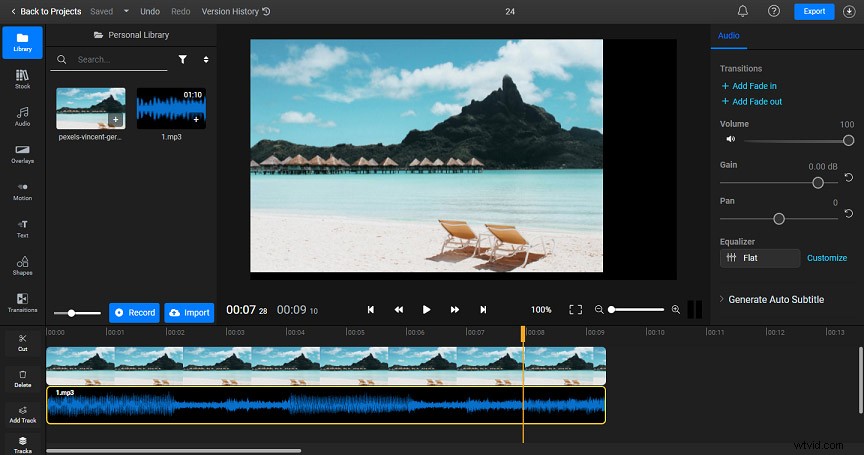The width and height of the screenshot is (864, 455).
Task: Zoom in the timeline with magnifier plus
Action: point(676,310)
